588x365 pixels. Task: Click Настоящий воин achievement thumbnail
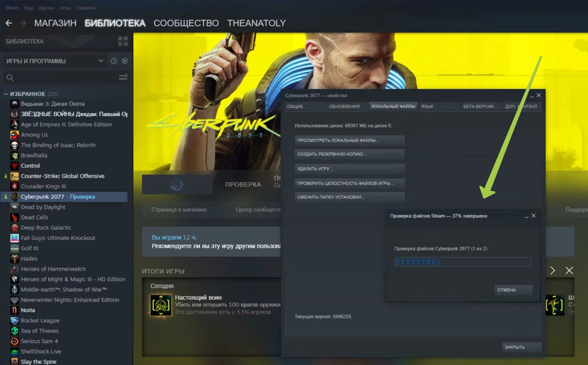[x=161, y=305]
